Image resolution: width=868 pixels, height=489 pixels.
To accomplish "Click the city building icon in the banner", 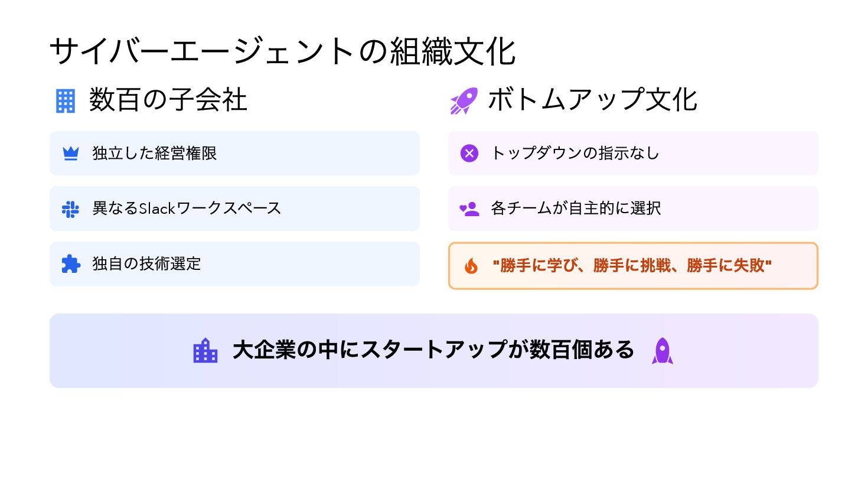I will point(205,350).
